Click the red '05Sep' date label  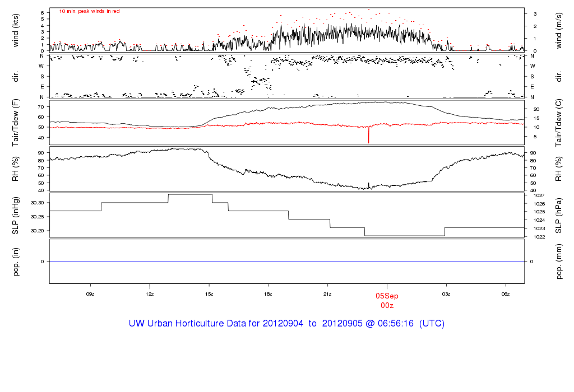point(387,296)
